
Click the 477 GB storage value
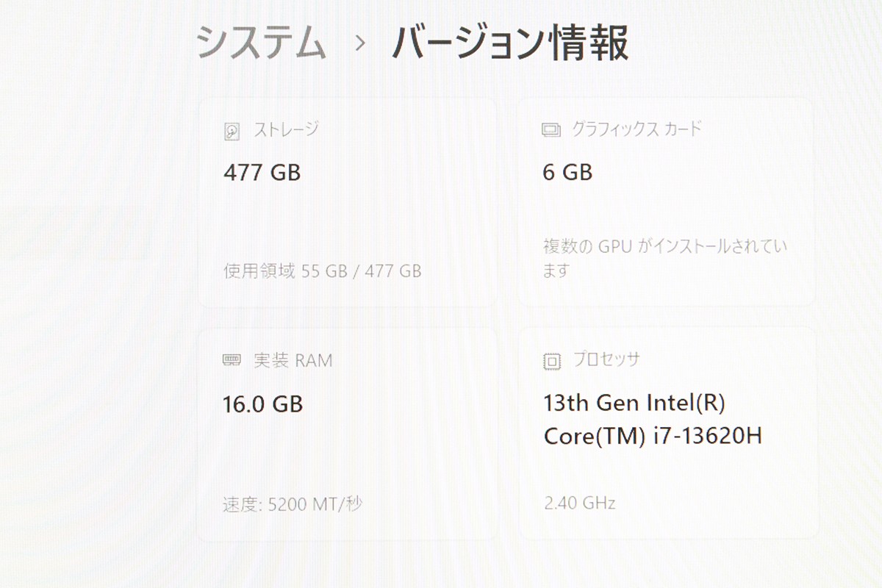262,173
